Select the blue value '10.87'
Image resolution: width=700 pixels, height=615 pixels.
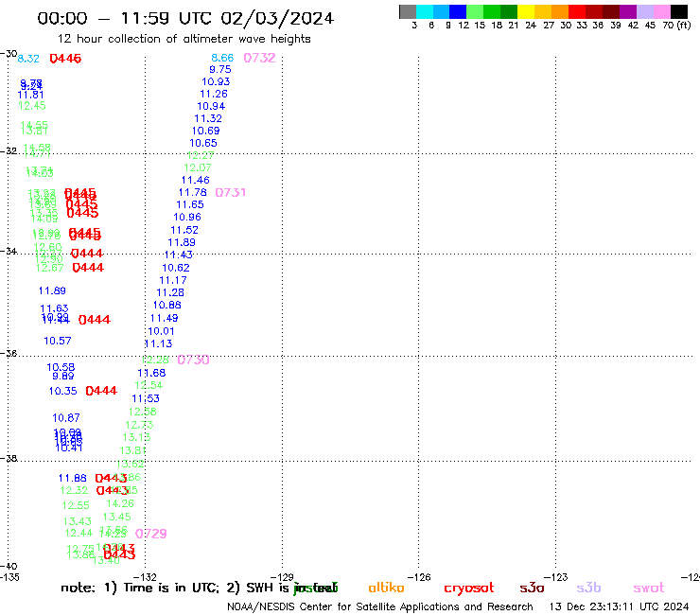tap(66, 418)
